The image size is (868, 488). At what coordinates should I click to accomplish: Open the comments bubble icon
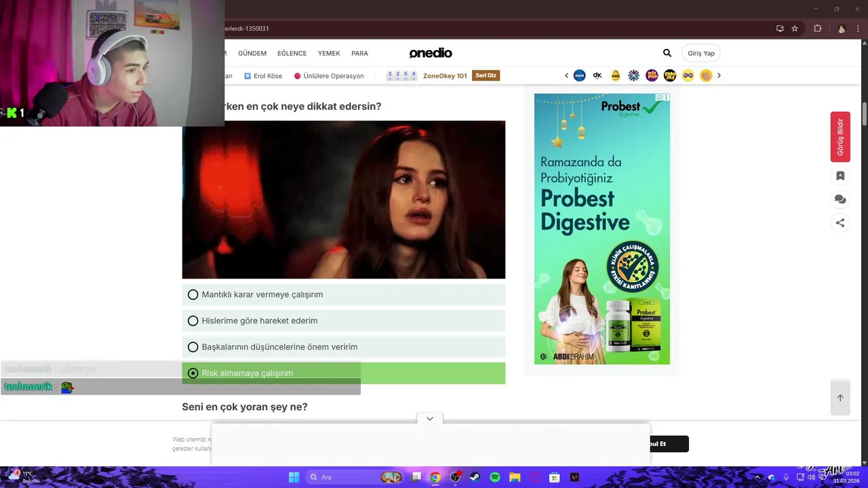(x=840, y=199)
